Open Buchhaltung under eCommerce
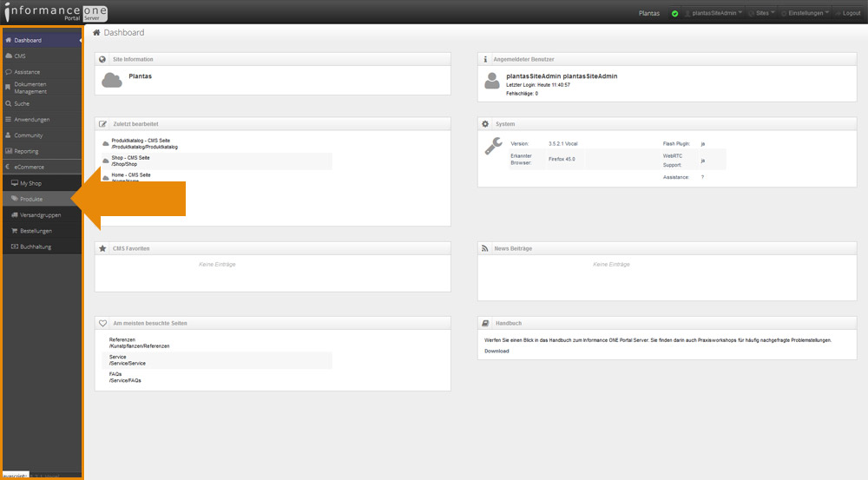Viewport: 868px width, 480px height. click(42, 247)
